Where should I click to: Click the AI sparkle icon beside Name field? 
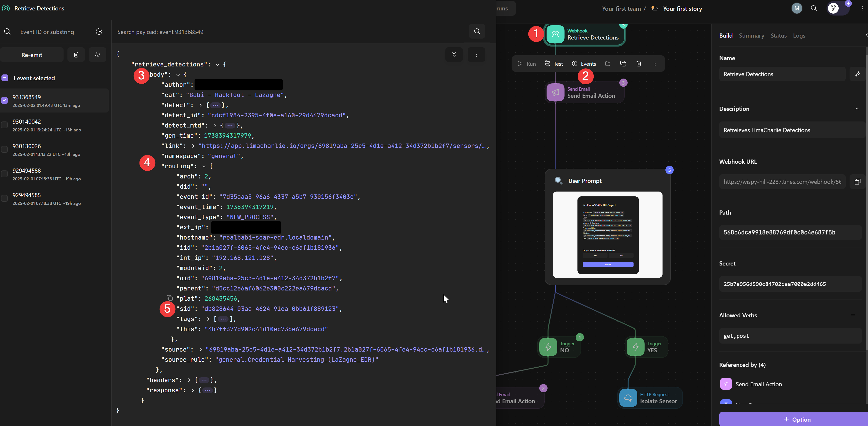coord(858,74)
